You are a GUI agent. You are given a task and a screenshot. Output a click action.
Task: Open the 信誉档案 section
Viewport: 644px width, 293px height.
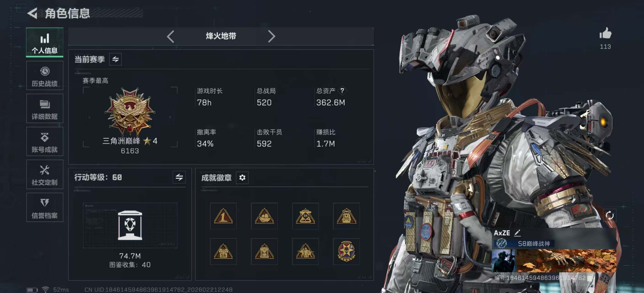[45, 208]
